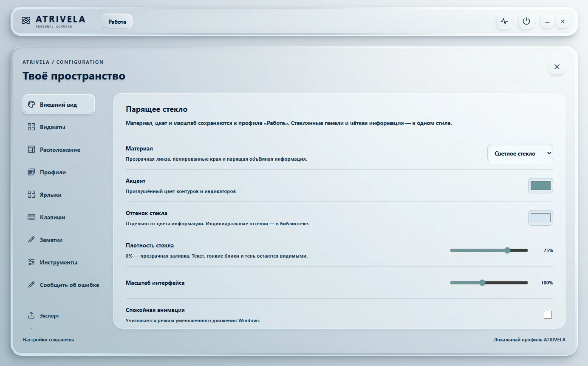Click the power icon in the top bar

[526, 21]
